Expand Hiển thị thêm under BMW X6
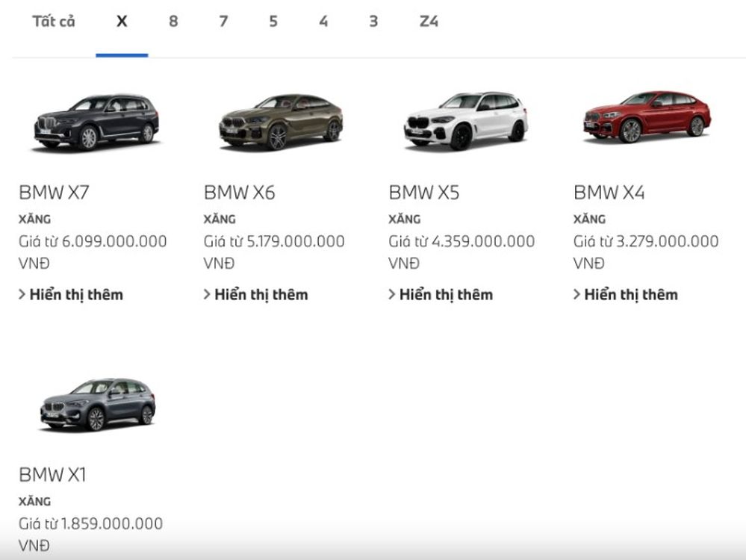Viewport: 746px width, 560px height. click(x=256, y=294)
